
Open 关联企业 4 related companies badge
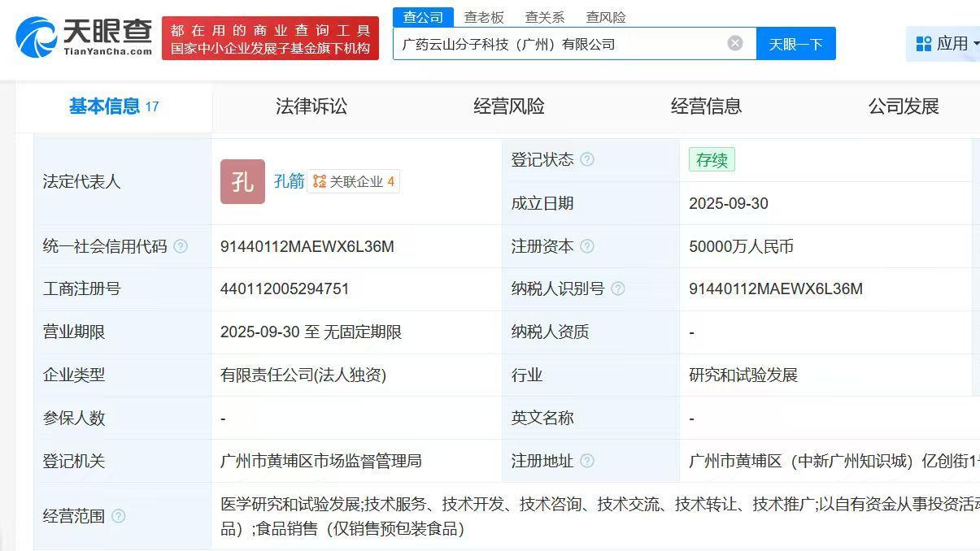(x=354, y=181)
